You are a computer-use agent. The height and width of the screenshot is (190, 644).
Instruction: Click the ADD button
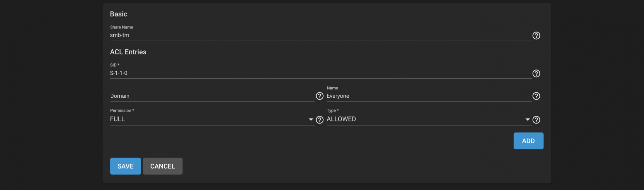pyautogui.click(x=528, y=141)
